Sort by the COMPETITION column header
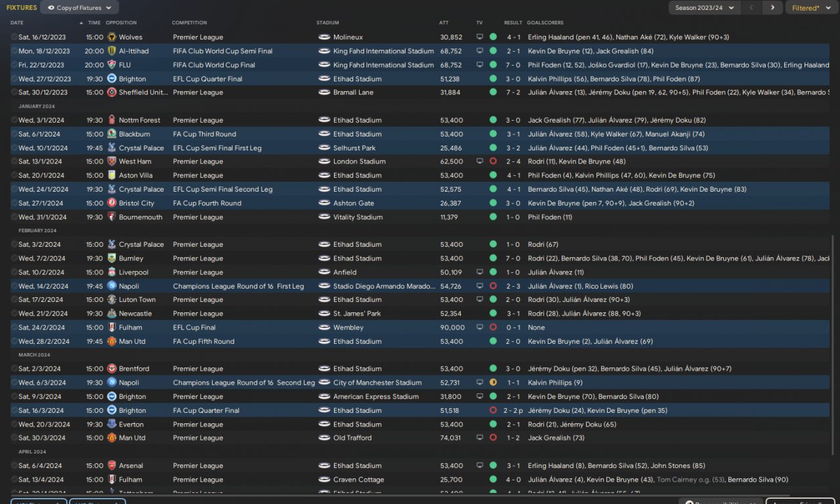This screenshot has width=840, height=504. (190, 23)
